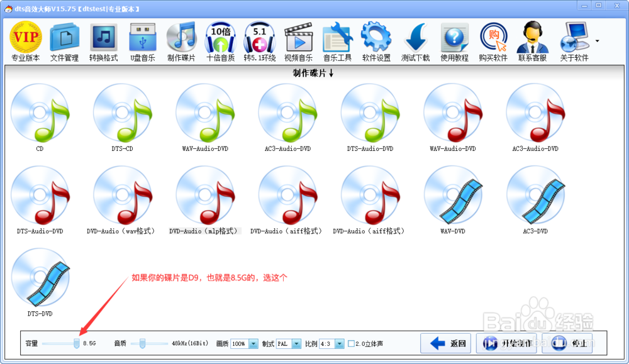Switch to 文件管理 file management
Viewport: 629px width, 364px height.
click(x=63, y=40)
